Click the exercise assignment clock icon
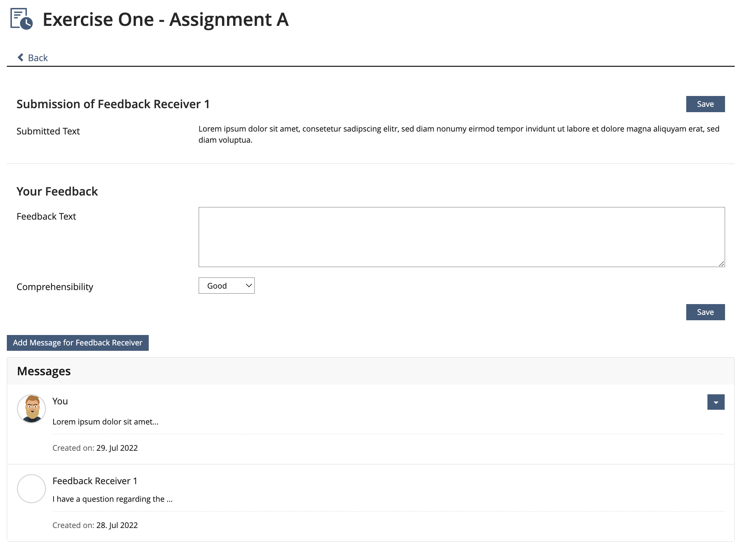Image resolution: width=743 pixels, height=560 pixels. click(x=22, y=19)
